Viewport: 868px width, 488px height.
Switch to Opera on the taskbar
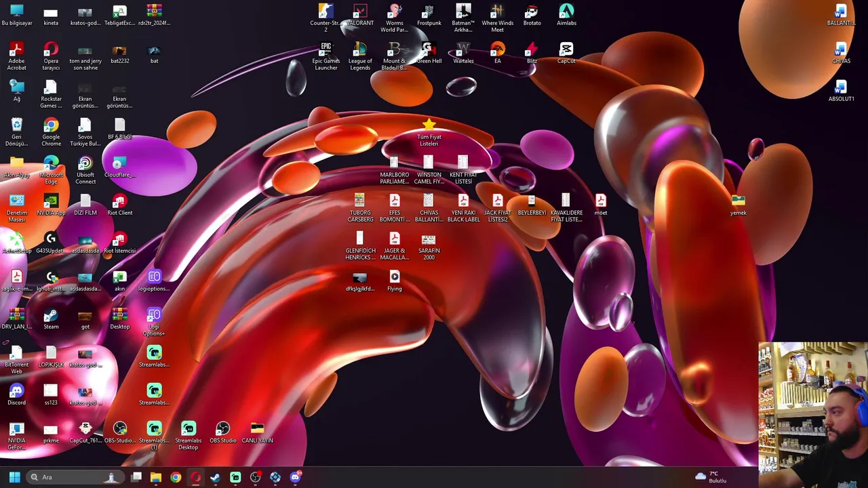(x=195, y=477)
